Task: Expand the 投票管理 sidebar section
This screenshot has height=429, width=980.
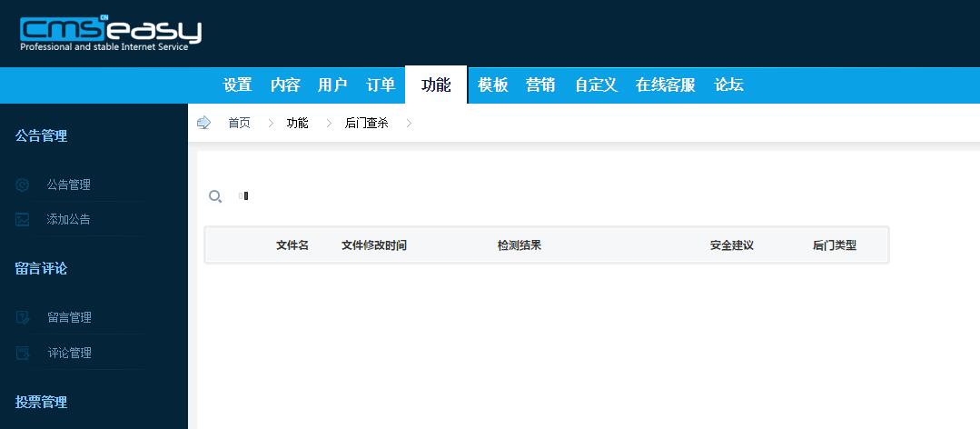Action: point(42,402)
